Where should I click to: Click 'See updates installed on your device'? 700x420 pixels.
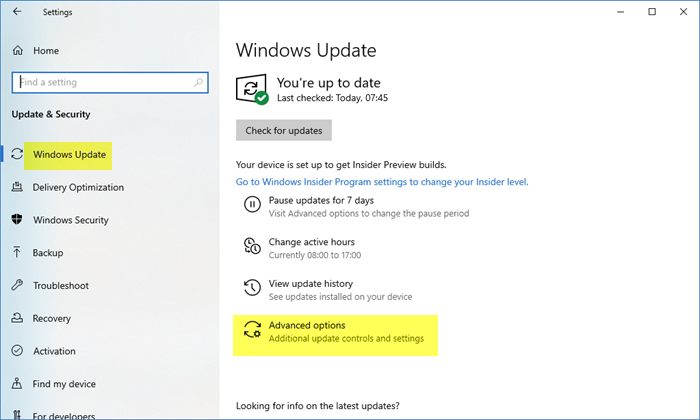340,297
